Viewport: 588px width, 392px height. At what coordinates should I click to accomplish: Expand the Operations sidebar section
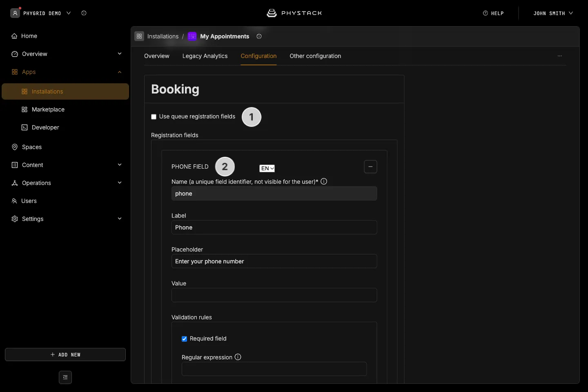click(120, 183)
